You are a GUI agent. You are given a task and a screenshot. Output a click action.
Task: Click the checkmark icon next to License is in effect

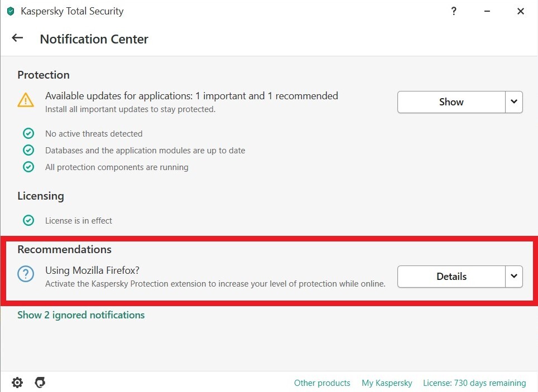click(x=28, y=220)
